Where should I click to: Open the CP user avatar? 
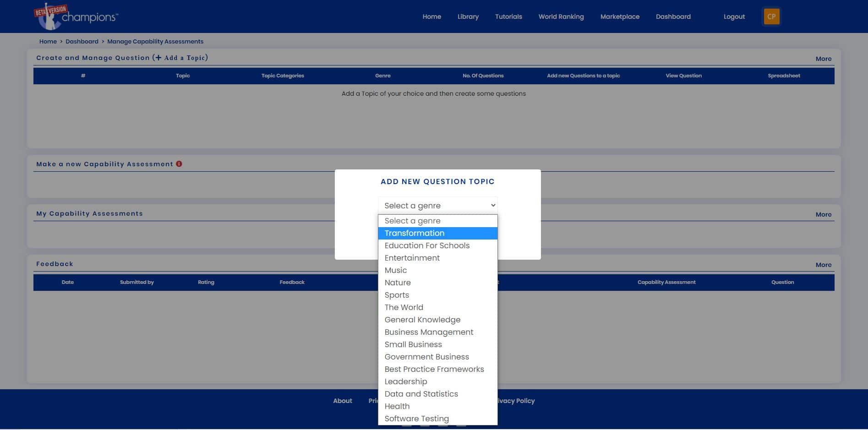click(771, 16)
